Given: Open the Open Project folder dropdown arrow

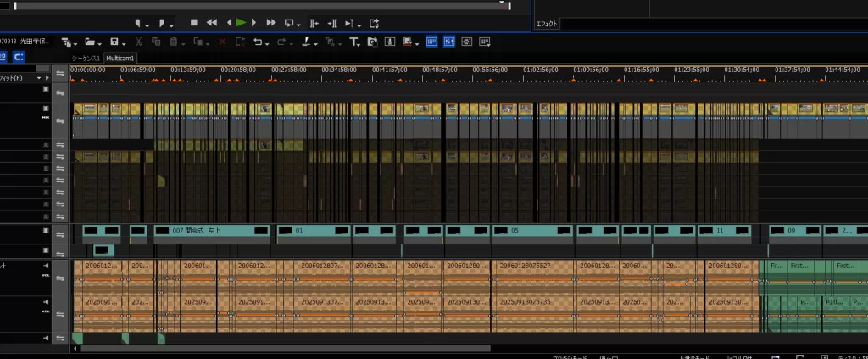Looking at the screenshot, I should click(x=99, y=42).
